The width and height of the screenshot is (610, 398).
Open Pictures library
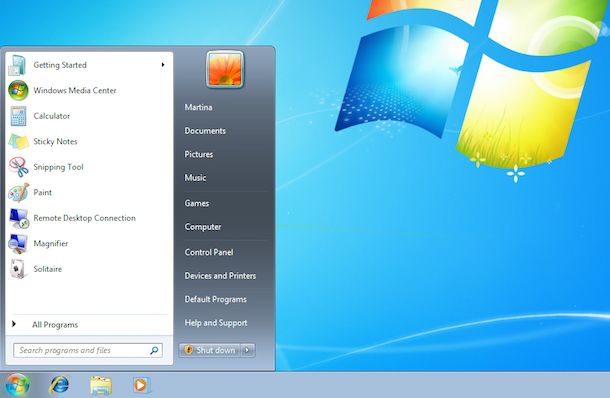click(x=199, y=154)
